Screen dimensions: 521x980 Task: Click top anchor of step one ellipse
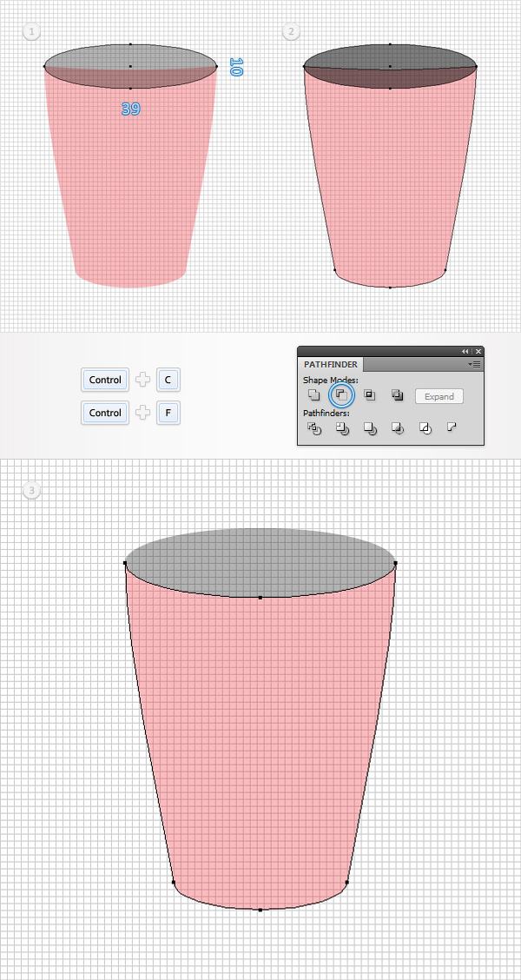130,43
